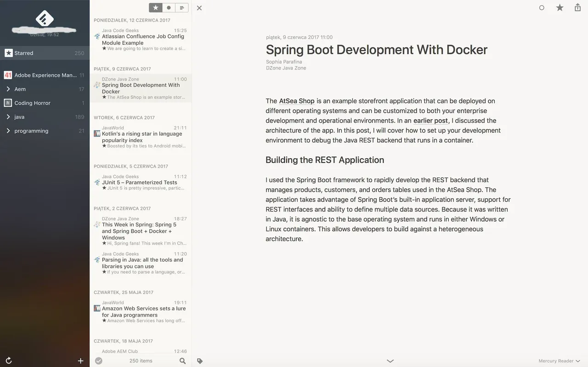This screenshot has width=588, height=367.
Task: Click the Starred folder star icon
Action: point(8,53)
